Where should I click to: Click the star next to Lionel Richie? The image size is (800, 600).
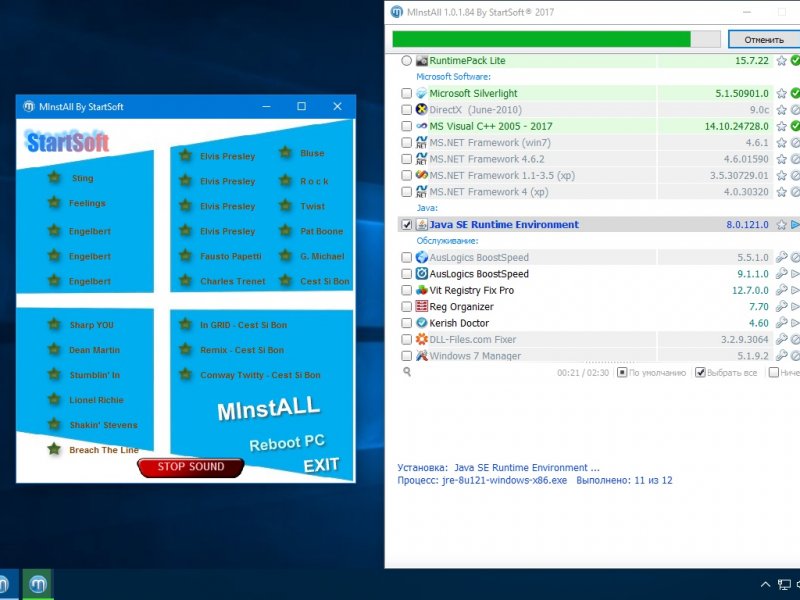pos(54,399)
